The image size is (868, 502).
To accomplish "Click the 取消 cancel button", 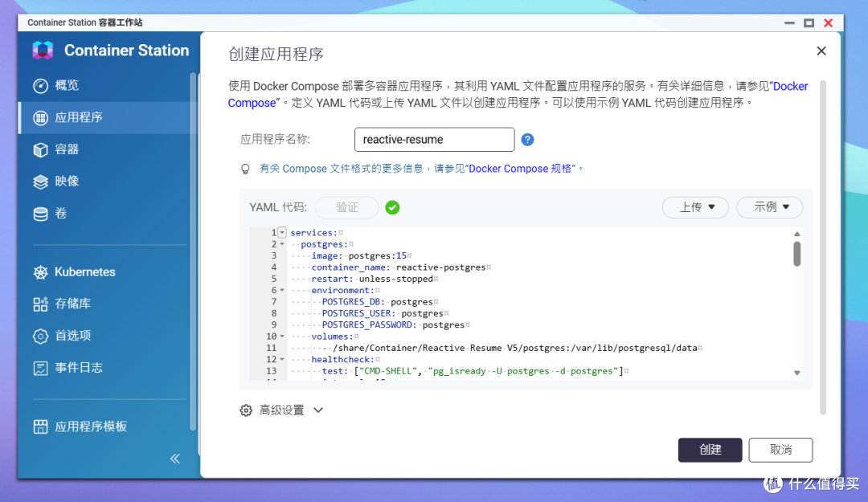I will [x=780, y=450].
